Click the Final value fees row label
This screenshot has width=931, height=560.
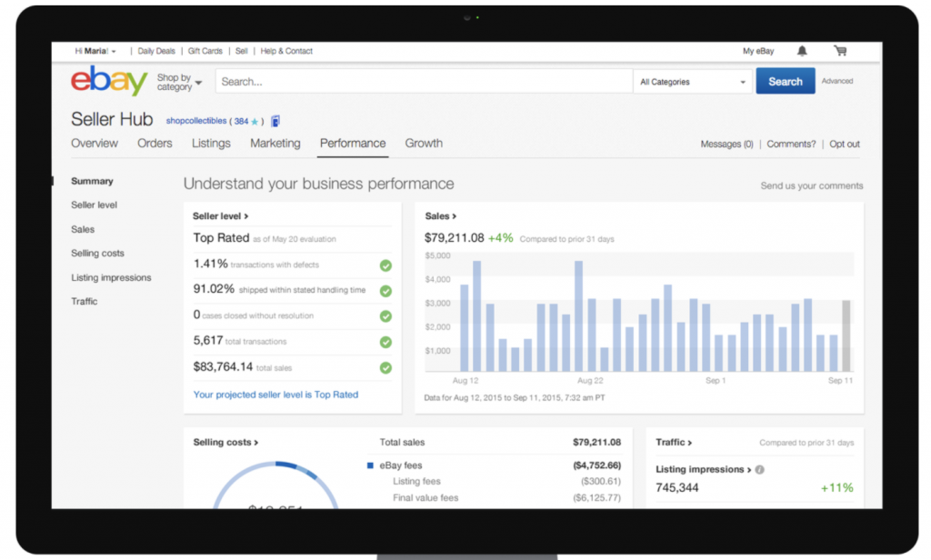425,497
